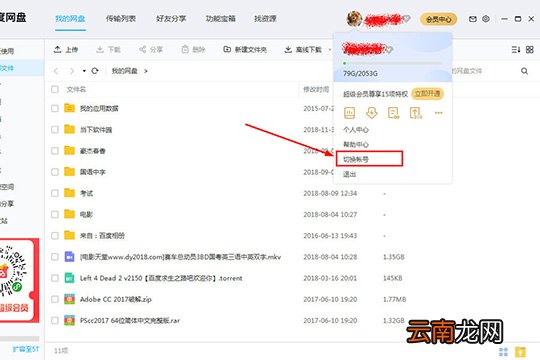Click the torrent file icon of Left 4 Dead 2
Image resolution: width=540 pixels, height=360 pixels.
tap(69, 278)
